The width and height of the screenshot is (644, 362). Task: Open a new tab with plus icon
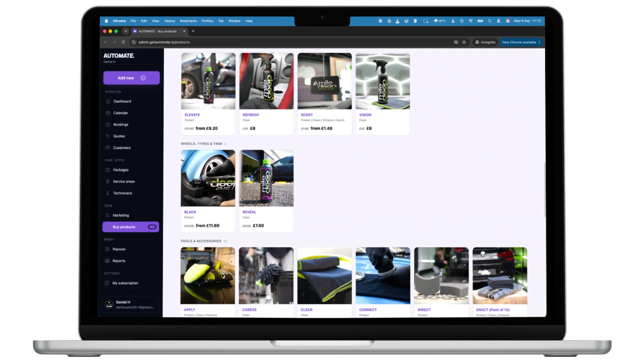[193, 31]
